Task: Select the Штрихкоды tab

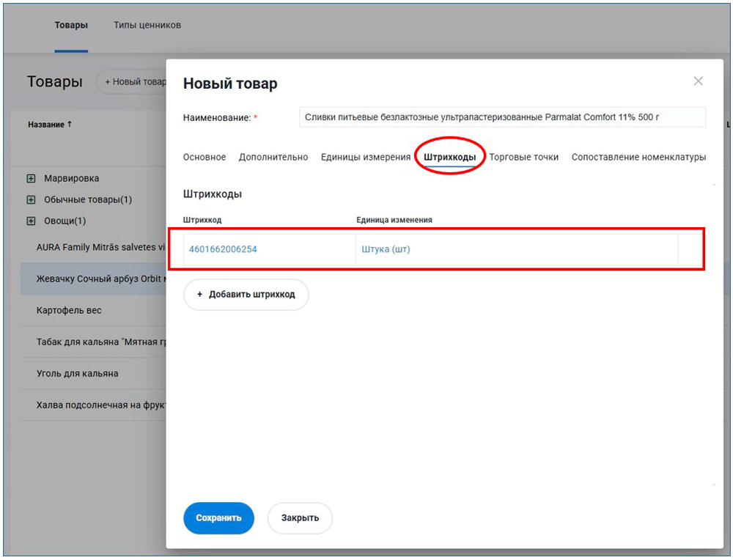Action: click(449, 157)
